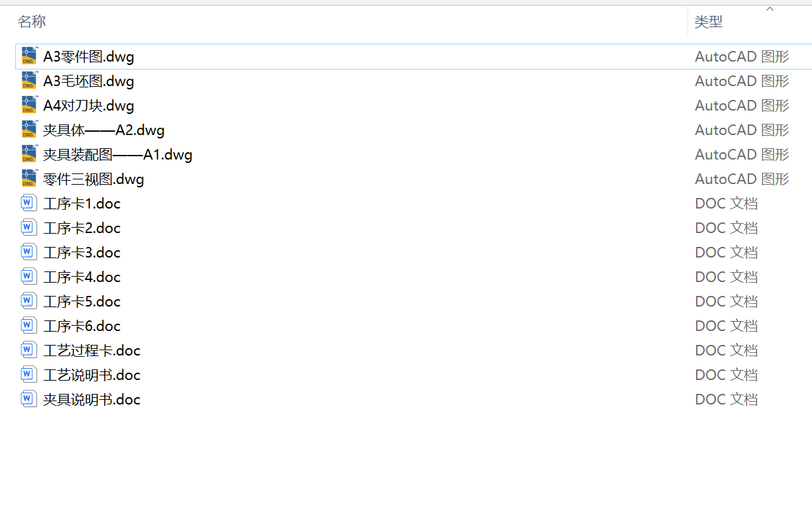Screen dimensions: 812x519
Task: Select the file name 夹具体——A2.dwg
Action: tap(104, 130)
